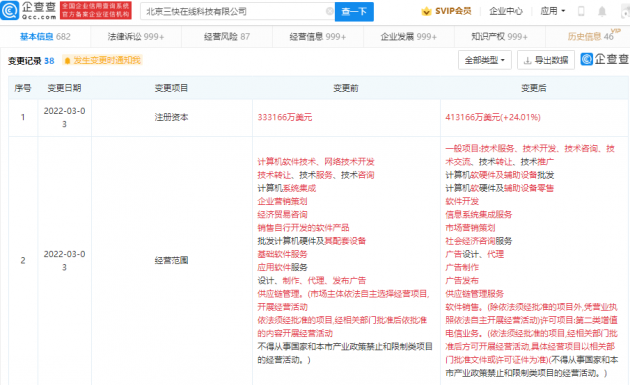Click the value 333166万美元

[x=284, y=117]
